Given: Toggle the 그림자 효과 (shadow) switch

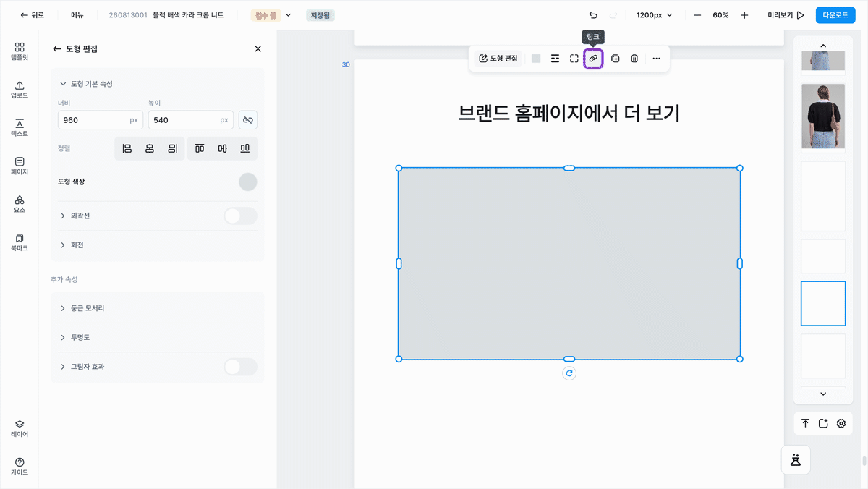Looking at the screenshot, I should click(240, 367).
